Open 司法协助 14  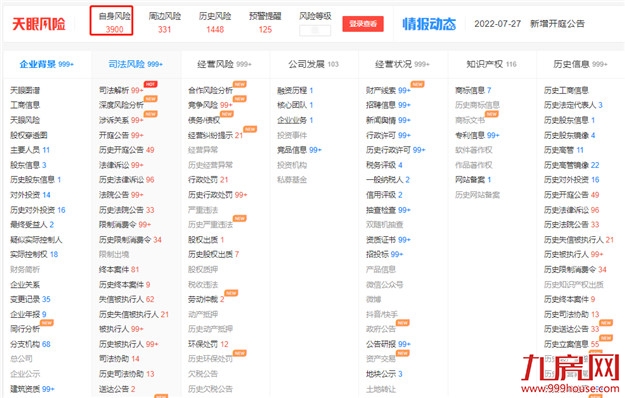[x=119, y=359]
